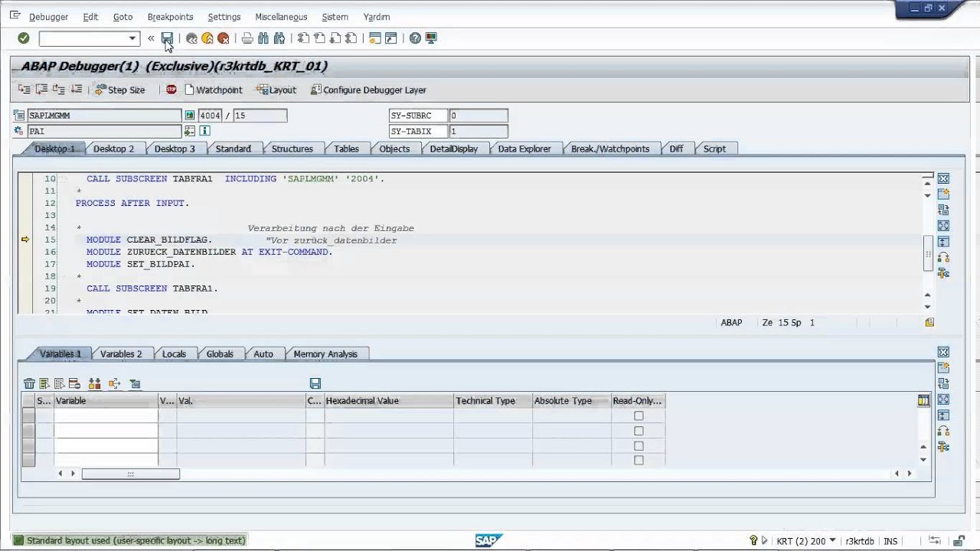Click the Execute step-over debugger icon
This screenshot has height=551, width=980.
(41, 90)
